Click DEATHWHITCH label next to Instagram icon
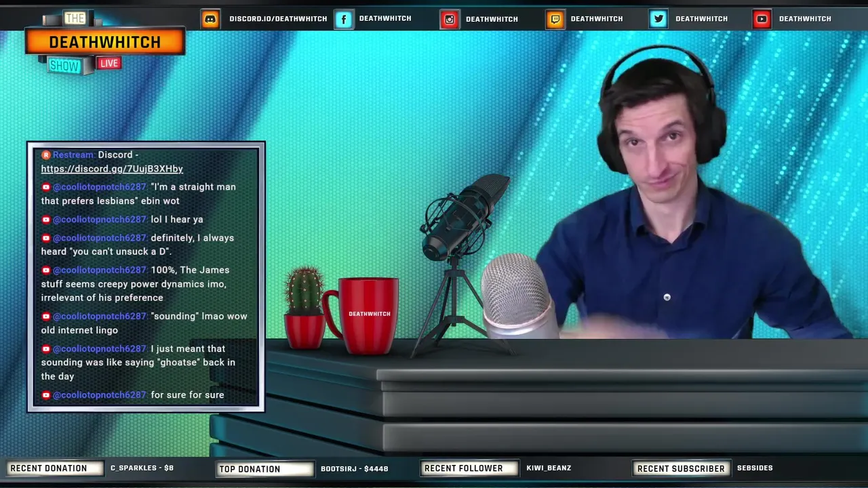The height and width of the screenshot is (488, 868). pos(492,19)
